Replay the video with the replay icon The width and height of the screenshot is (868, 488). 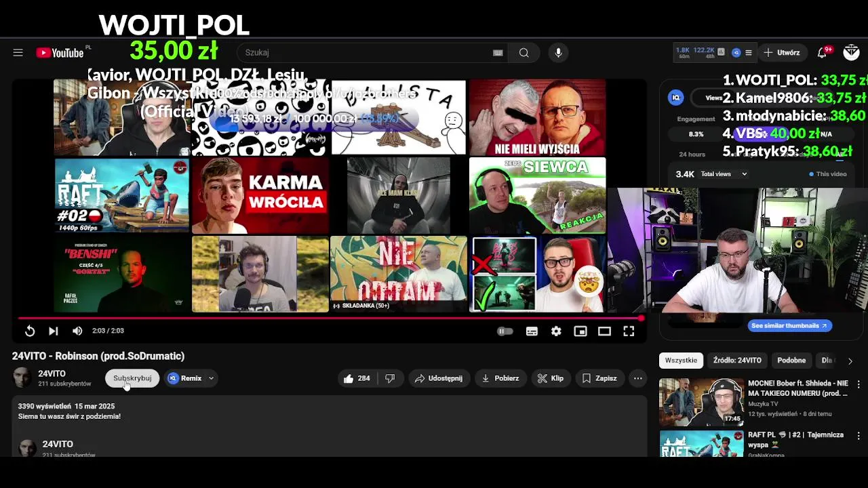pyautogui.click(x=30, y=331)
